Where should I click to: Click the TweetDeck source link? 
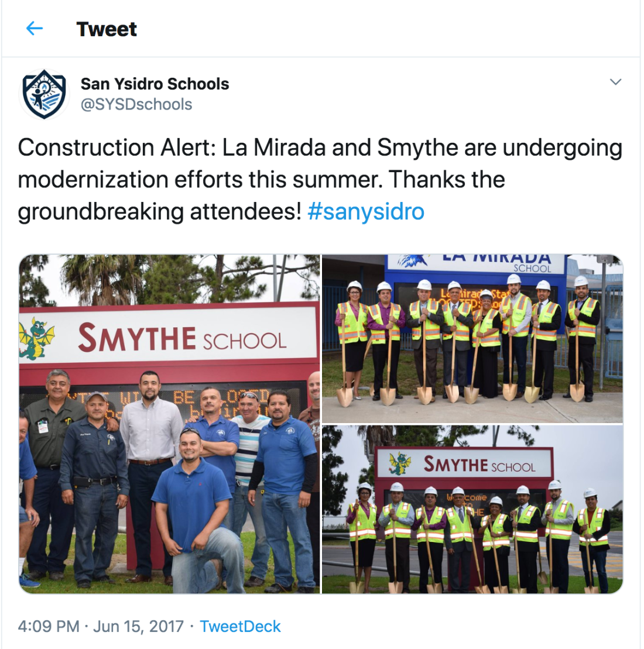[240, 626]
